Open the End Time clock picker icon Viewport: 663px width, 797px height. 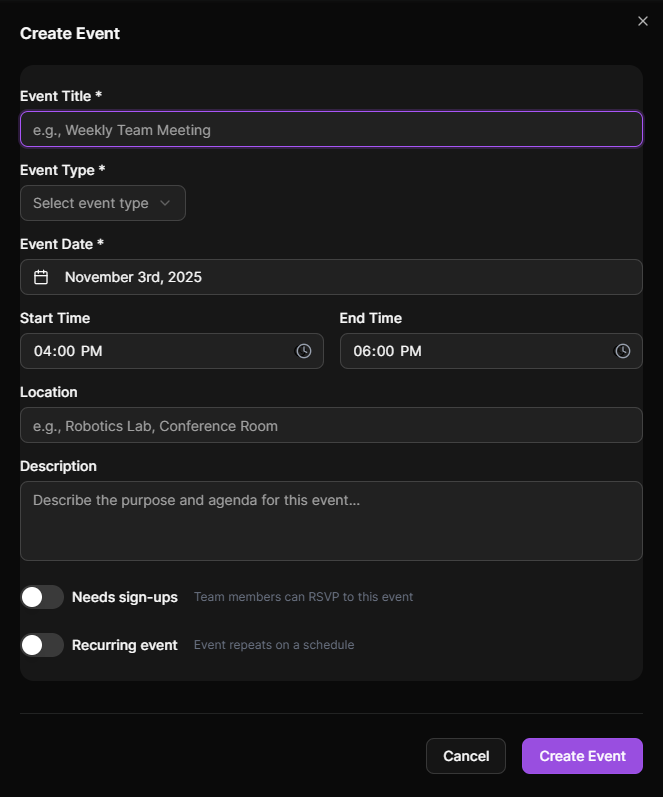(x=623, y=351)
